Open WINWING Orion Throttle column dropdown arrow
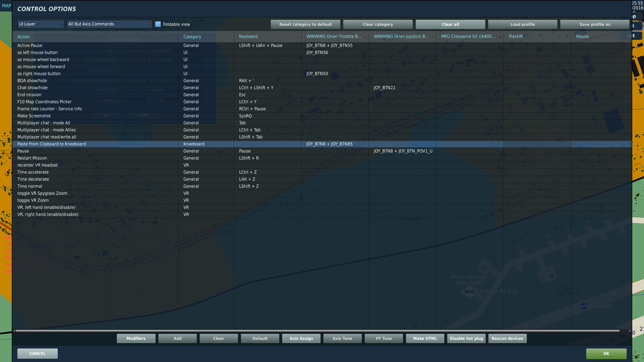 pyautogui.click(x=365, y=37)
